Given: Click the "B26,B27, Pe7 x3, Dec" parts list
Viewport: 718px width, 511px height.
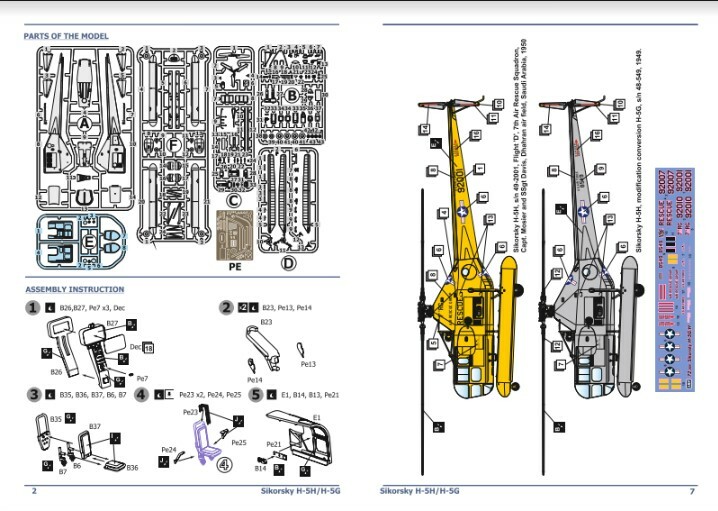Looking at the screenshot, I should 92,308.
